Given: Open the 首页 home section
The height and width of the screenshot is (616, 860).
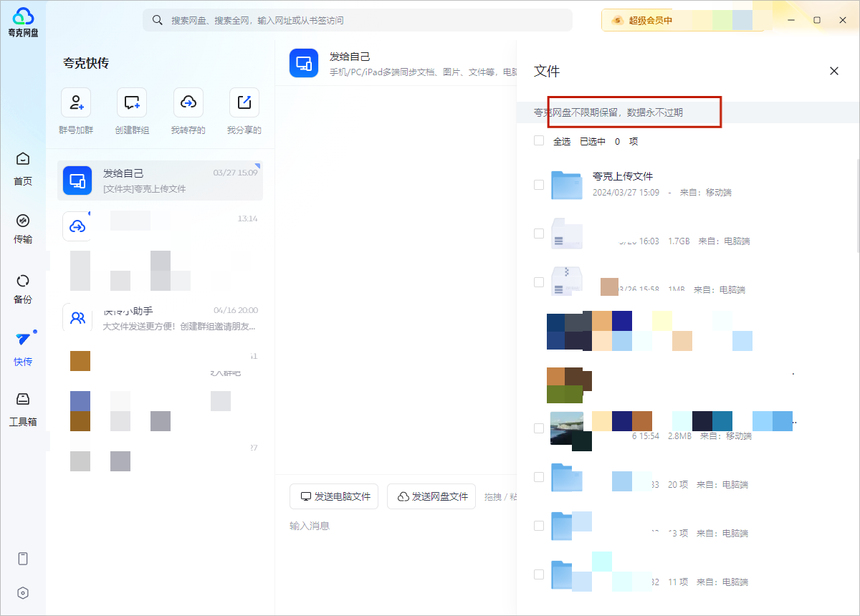Looking at the screenshot, I should pyautogui.click(x=23, y=168).
